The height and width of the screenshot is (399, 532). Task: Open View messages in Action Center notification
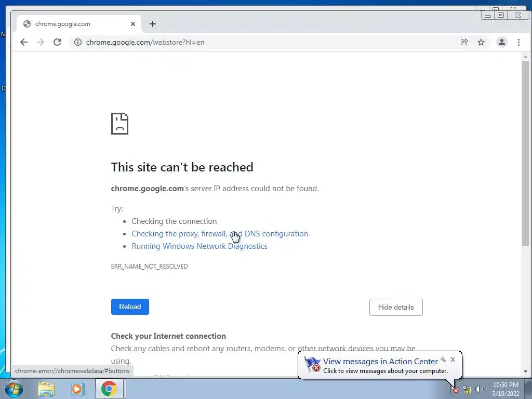pyautogui.click(x=380, y=362)
